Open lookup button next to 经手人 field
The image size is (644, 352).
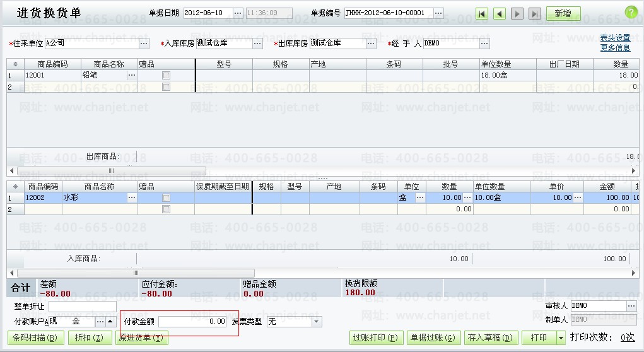(484, 44)
